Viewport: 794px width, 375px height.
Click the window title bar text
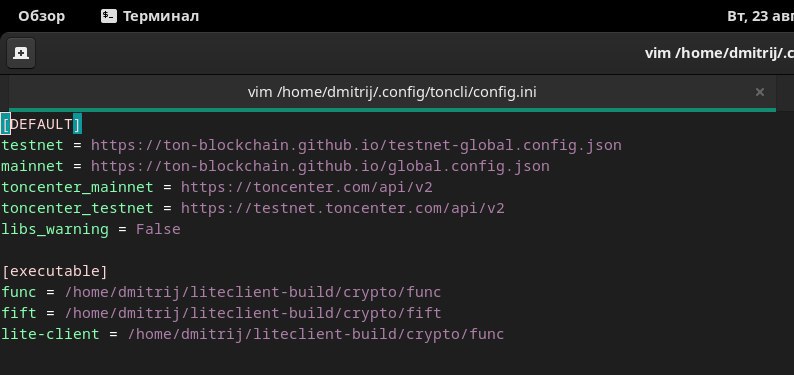(x=719, y=53)
